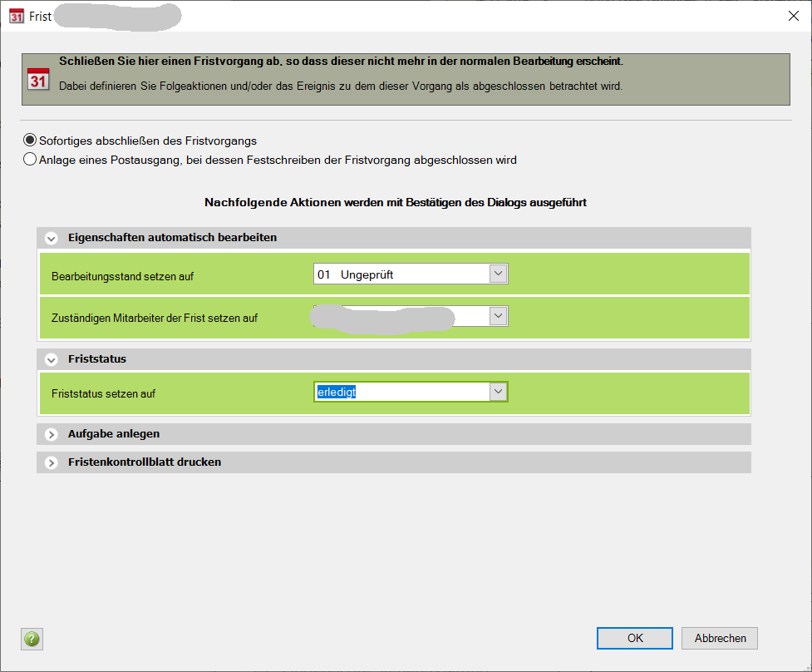Click the "01 Ungeprüft" value field
The width and height of the screenshot is (812, 672).
pyautogui.click(x=399, y=274)
